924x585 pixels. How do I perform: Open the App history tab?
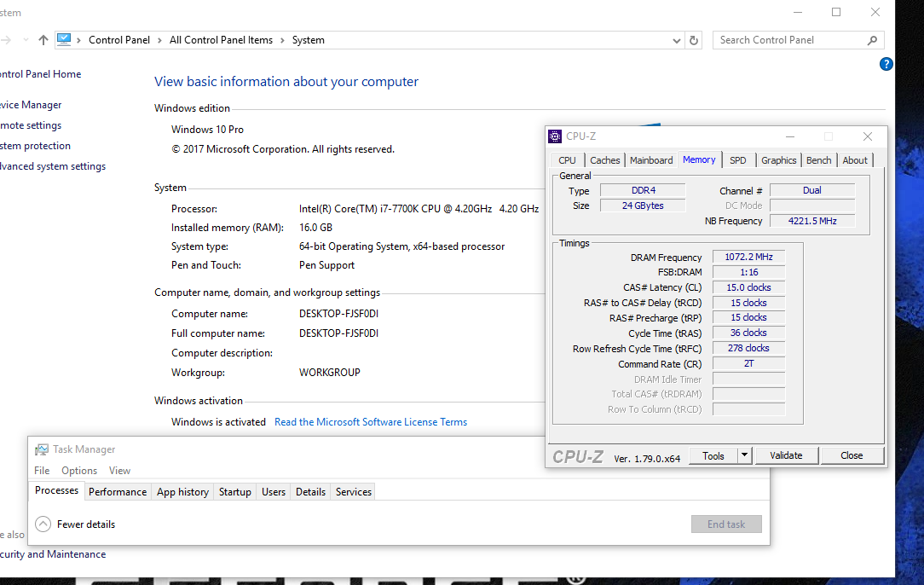click(x=182, y=492)
